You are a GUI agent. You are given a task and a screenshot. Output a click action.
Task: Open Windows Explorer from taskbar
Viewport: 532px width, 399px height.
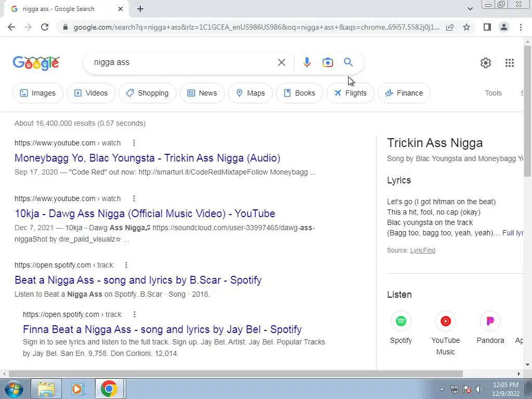tap(46, 389)
